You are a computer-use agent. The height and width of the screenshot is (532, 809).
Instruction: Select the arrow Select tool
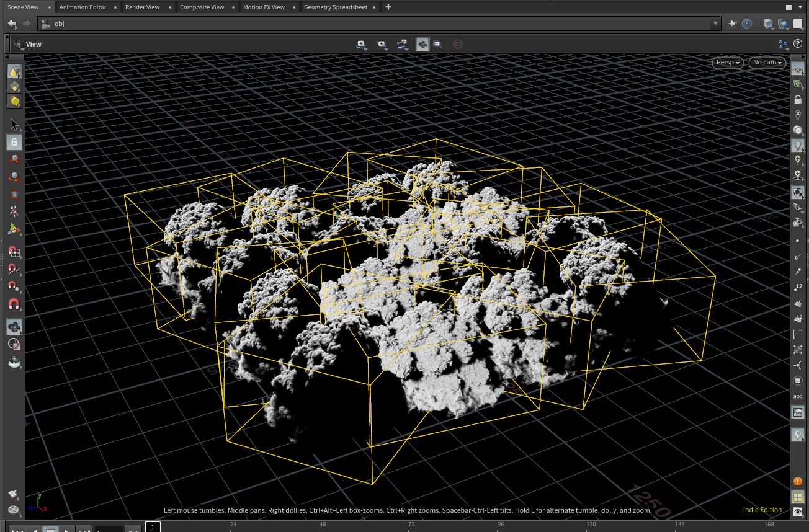(x=14, y=125)
